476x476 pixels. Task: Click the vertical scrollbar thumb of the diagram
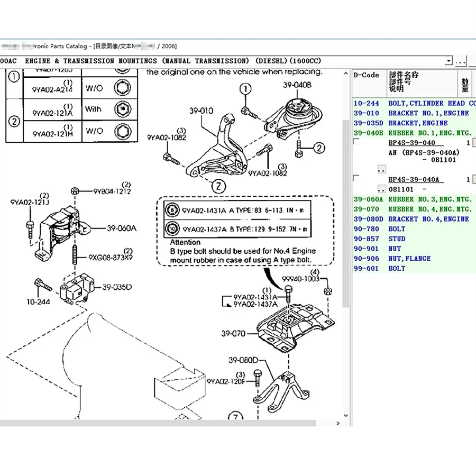pos(346,214)
